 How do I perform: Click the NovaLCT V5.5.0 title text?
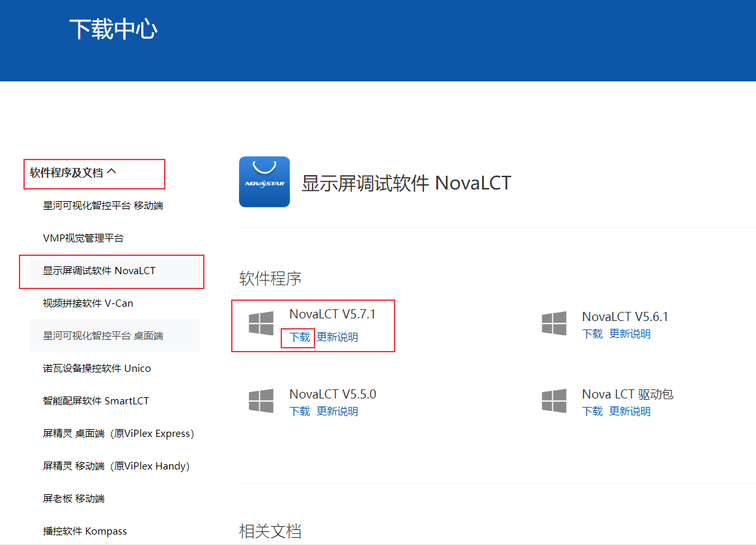click(x=333, y=394)
